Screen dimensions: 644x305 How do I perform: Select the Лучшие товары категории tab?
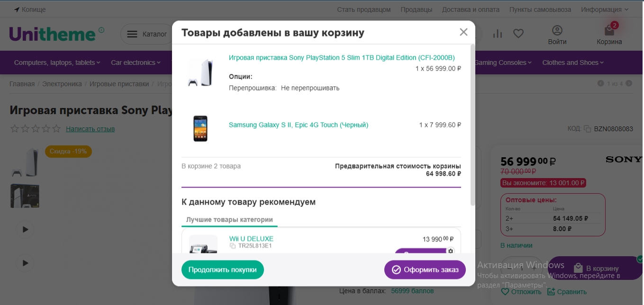tap(229, 220)
